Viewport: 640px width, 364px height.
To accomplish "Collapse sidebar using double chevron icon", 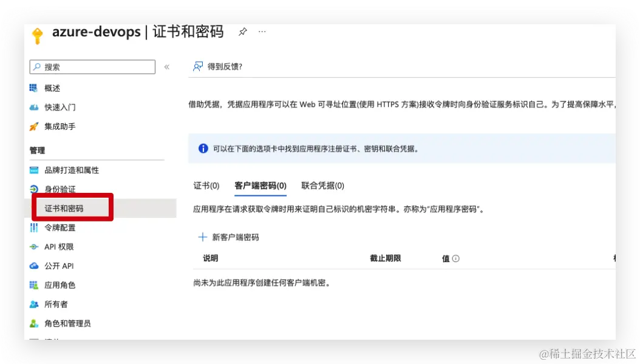I will click(166, 67).
